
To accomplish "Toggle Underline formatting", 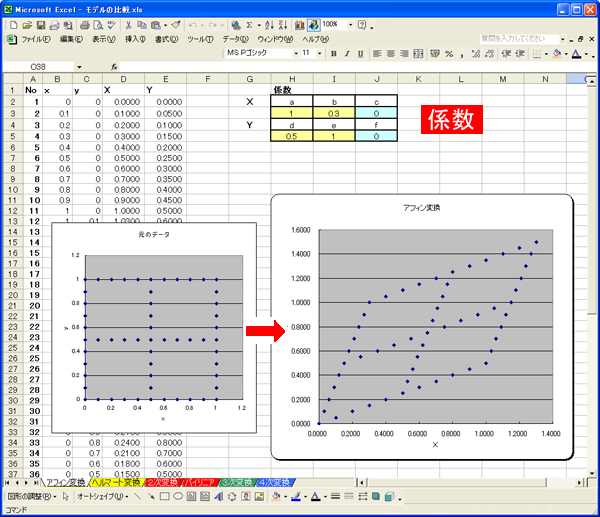I will click(361, 53).
